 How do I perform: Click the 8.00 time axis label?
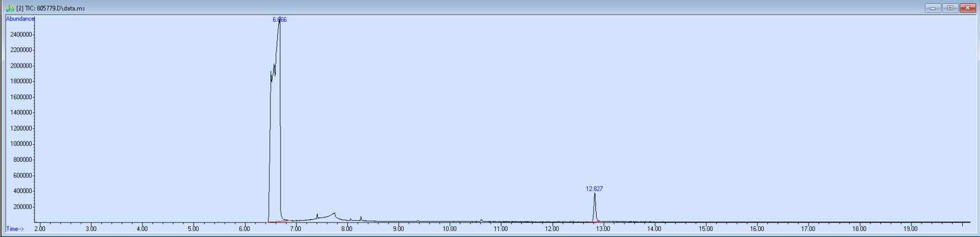(x=347, y=229)
